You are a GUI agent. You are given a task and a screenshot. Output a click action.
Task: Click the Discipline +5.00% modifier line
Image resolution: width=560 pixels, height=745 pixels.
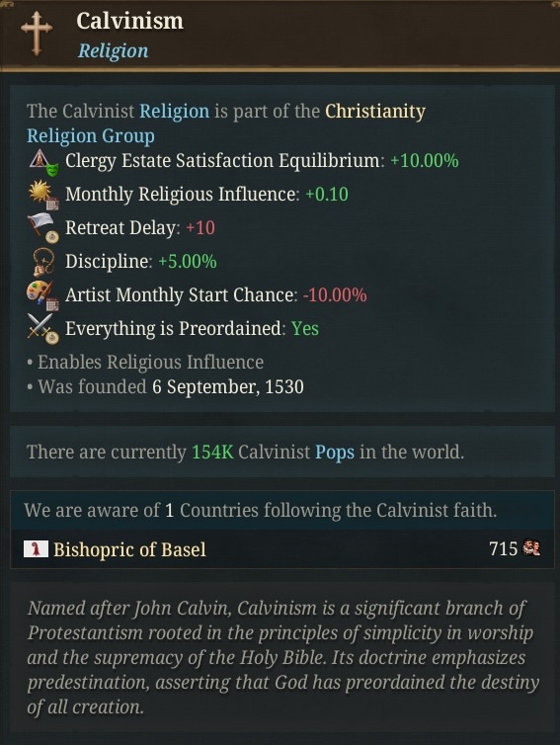140,262
